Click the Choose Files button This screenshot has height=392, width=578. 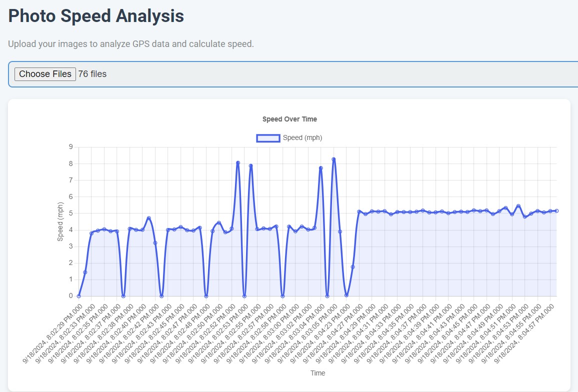pos(45,74)
